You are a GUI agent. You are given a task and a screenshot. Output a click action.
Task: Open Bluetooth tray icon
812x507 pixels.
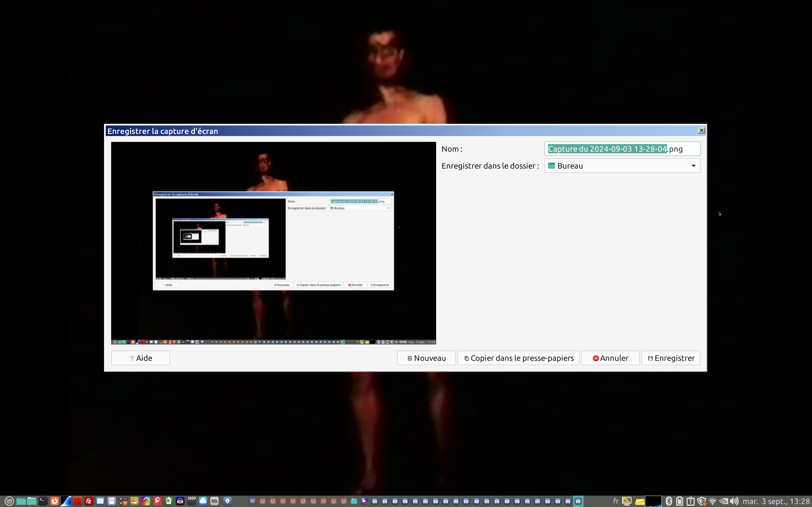point(669,501)
